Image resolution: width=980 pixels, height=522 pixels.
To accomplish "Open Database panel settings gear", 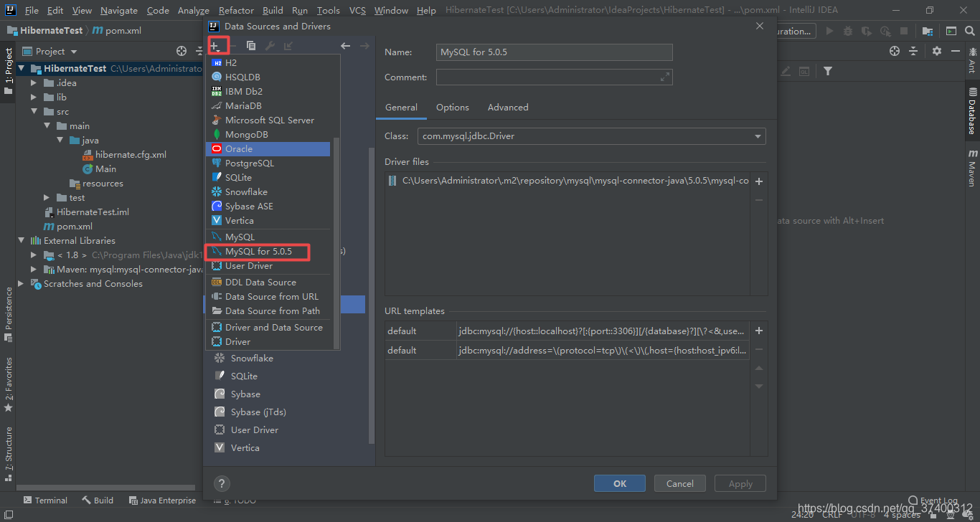I will tap(937, 51).
